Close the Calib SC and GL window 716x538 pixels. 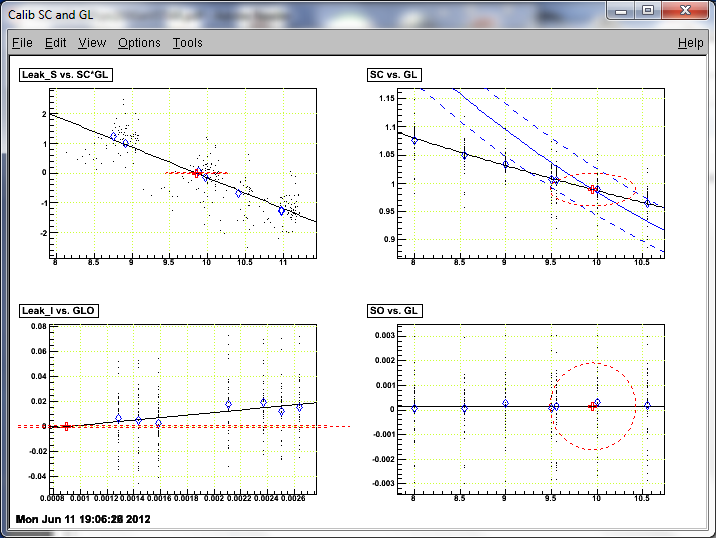click(685, 11)
